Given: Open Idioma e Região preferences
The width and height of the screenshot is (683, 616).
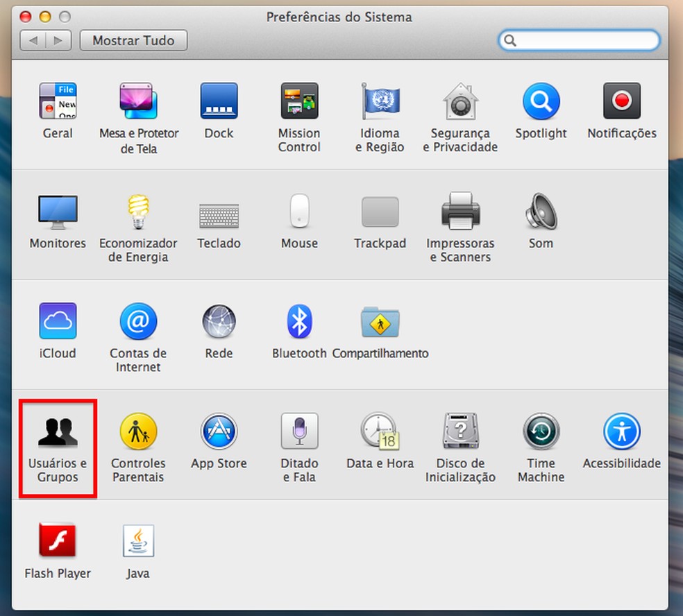Looking at the screenshot, I should pos(380,101).
